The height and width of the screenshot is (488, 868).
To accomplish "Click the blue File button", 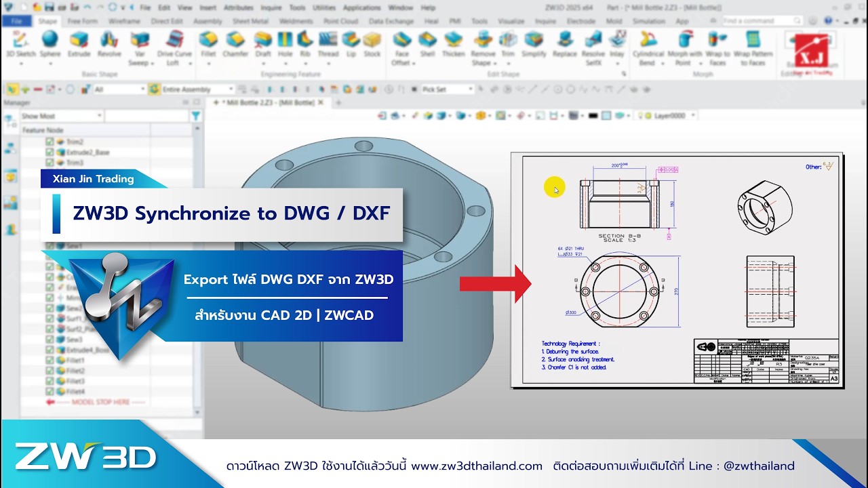I will click(16, 21).
